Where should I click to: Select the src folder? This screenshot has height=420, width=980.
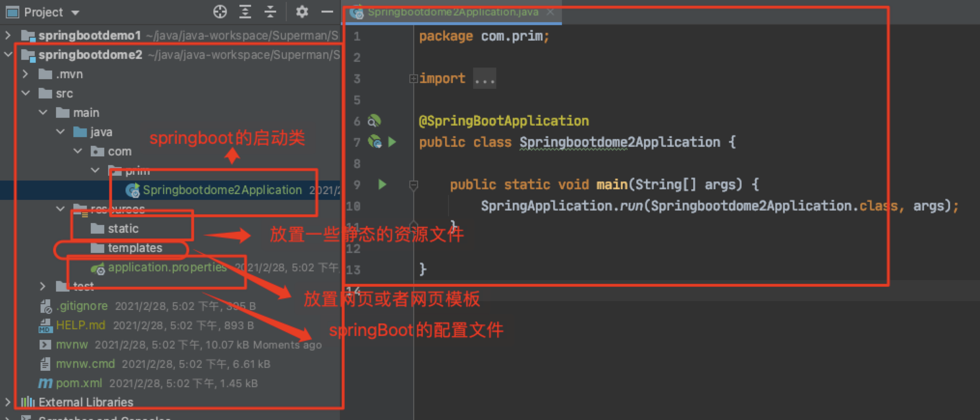click(x=64, y=94)
